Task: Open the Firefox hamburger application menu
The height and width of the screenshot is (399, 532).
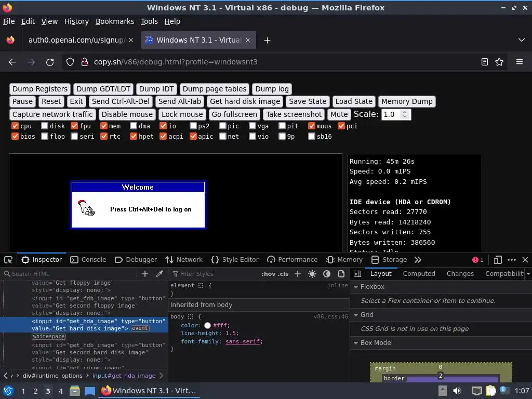Action: [520, 62]
